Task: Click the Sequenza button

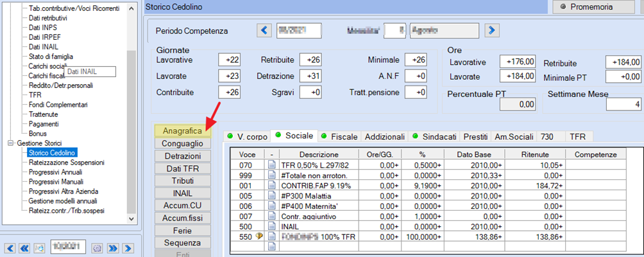Action: (183, 243)
